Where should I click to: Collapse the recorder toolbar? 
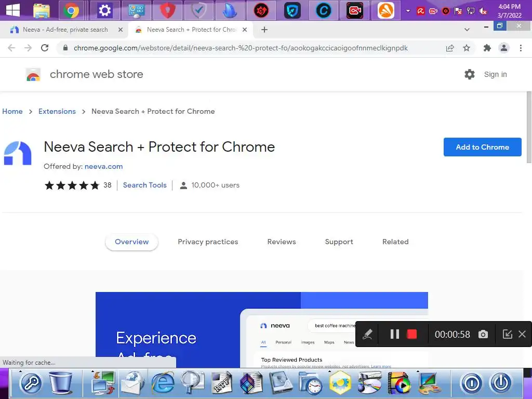click(507, 334)
